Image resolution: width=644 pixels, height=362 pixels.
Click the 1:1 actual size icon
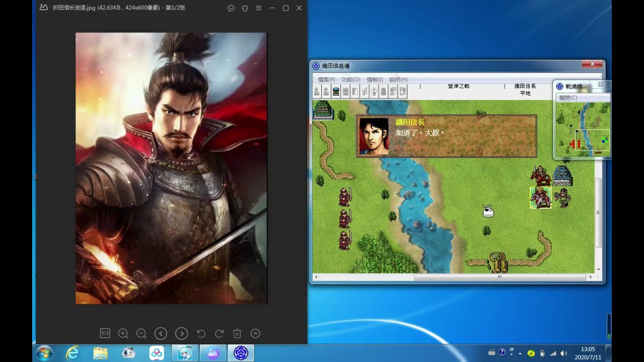(105, 333)
